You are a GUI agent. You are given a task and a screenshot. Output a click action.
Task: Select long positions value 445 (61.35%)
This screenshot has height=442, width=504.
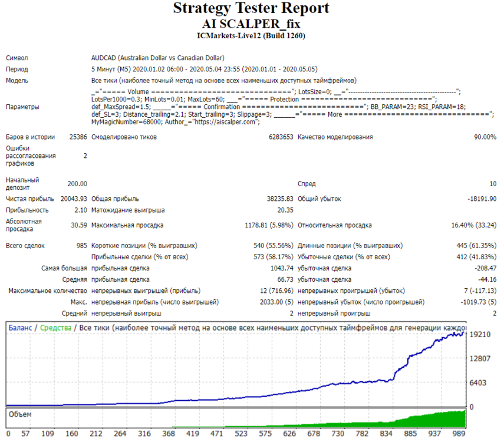tap(476, 246)
